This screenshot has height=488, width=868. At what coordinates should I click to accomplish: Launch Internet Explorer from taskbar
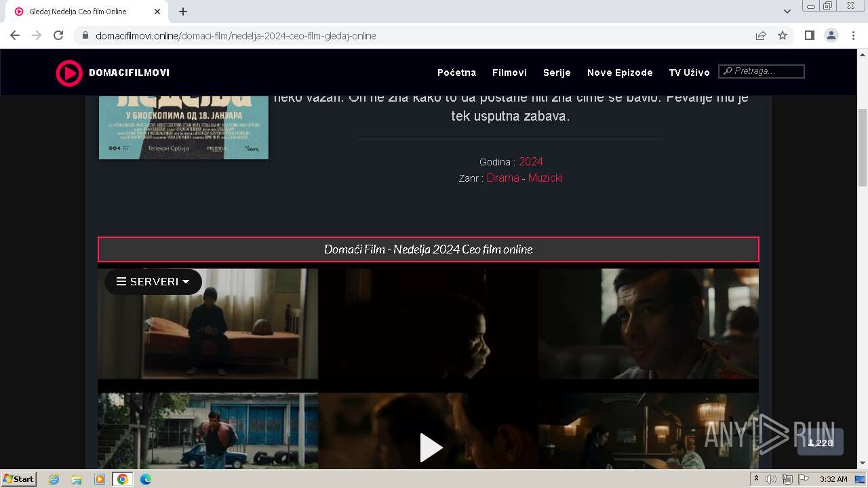[x=54, y=479]
